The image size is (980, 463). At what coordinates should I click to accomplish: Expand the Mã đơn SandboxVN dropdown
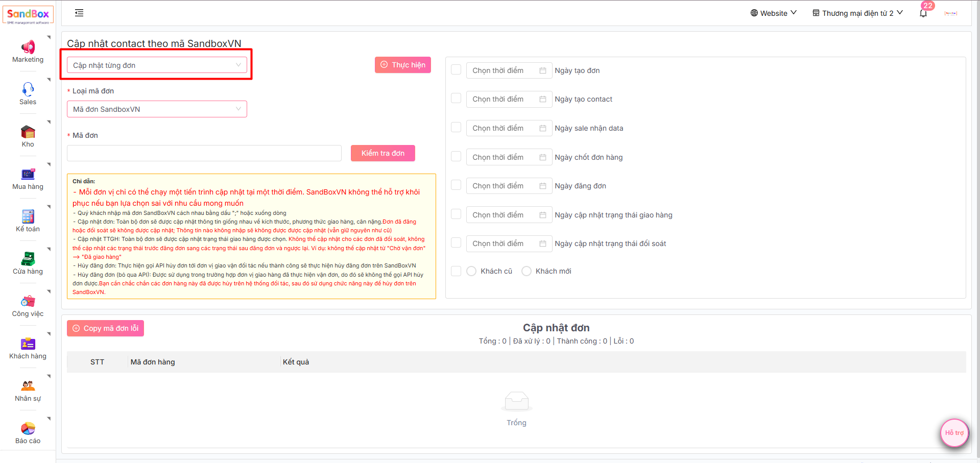point(157,109)
